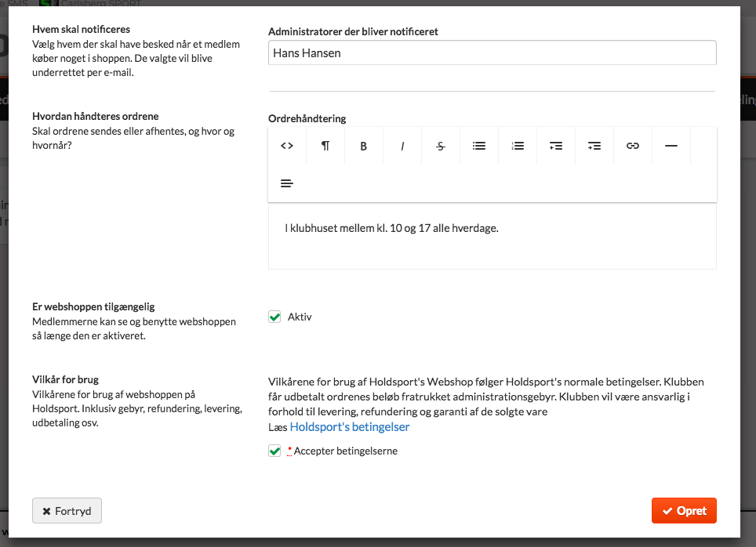Insert unordered bullet list
This screenshot has width=756, height=547.
click(478, 146)
